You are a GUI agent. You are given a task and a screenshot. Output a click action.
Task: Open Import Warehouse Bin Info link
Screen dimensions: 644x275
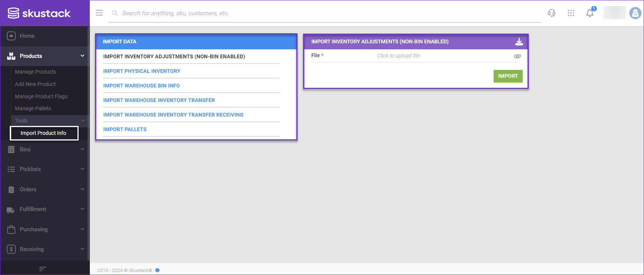(x=141, y=86)
